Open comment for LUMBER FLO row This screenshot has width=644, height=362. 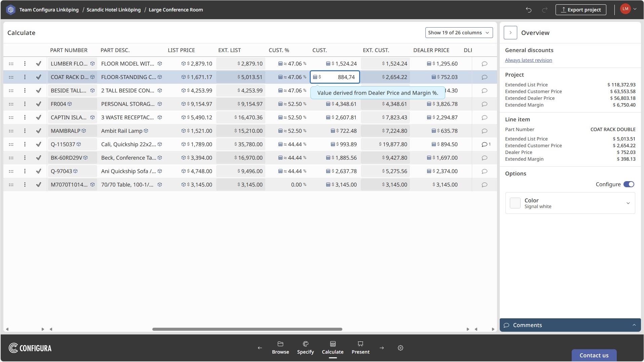pos(484,64)
